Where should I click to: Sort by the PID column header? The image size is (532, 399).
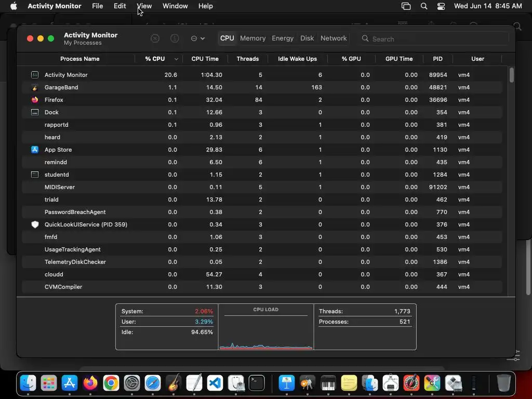click(x=437, y=59)
